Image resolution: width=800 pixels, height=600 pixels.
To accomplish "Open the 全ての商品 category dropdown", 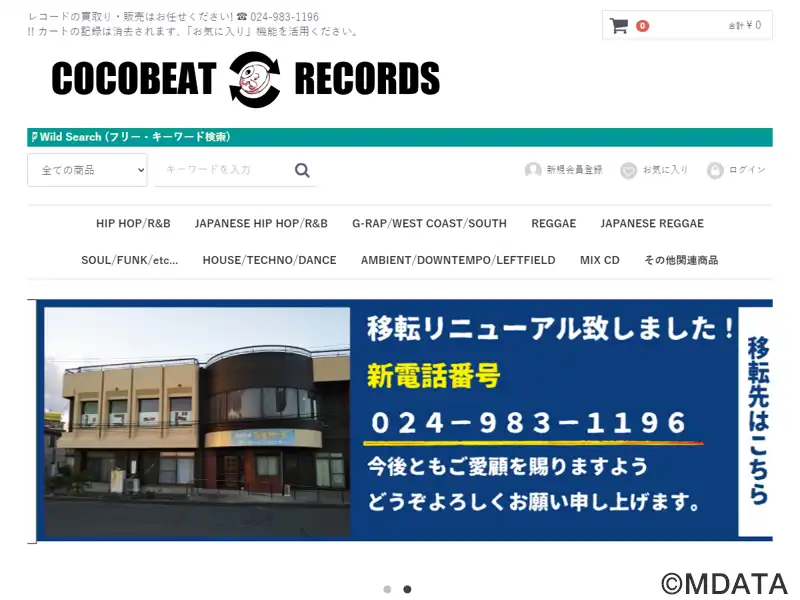I will [x=87, y=170].
